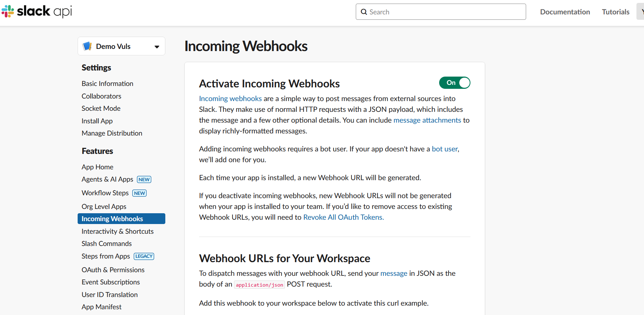Open Basic Information settings page
644x315 pixels.
point(107,83)
